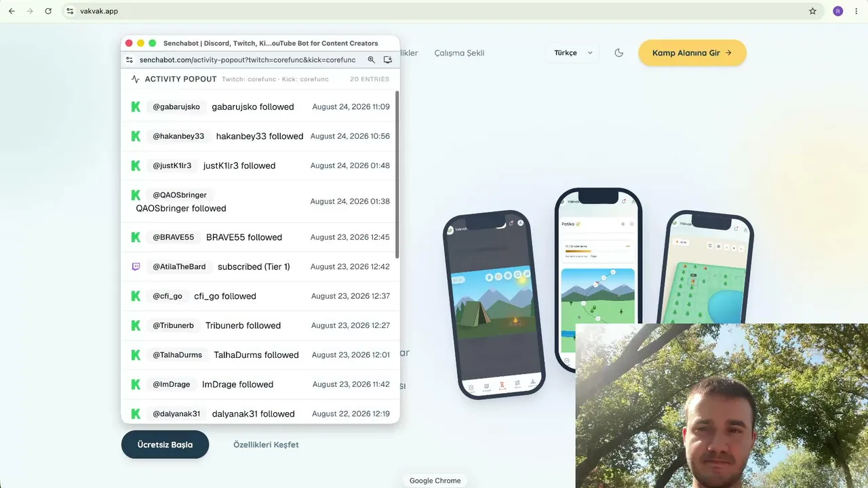Click the Senchabot popup window title

click(271, 43)
